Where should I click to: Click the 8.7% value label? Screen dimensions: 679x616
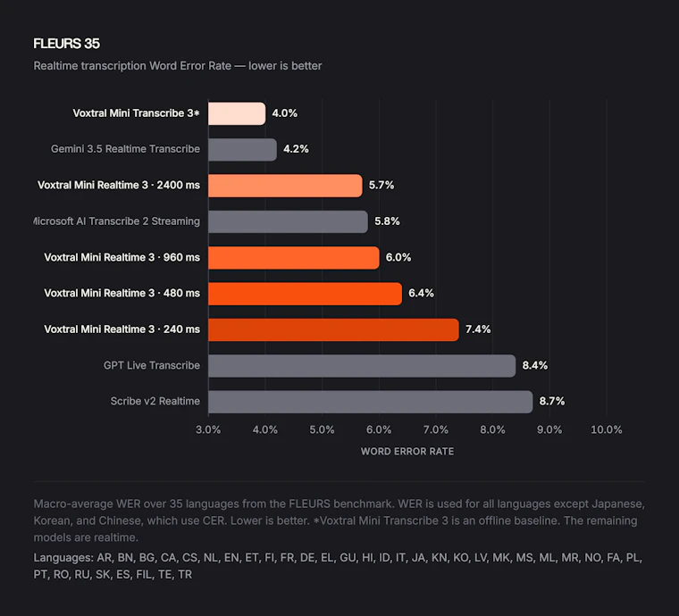(x=552, y=402)
